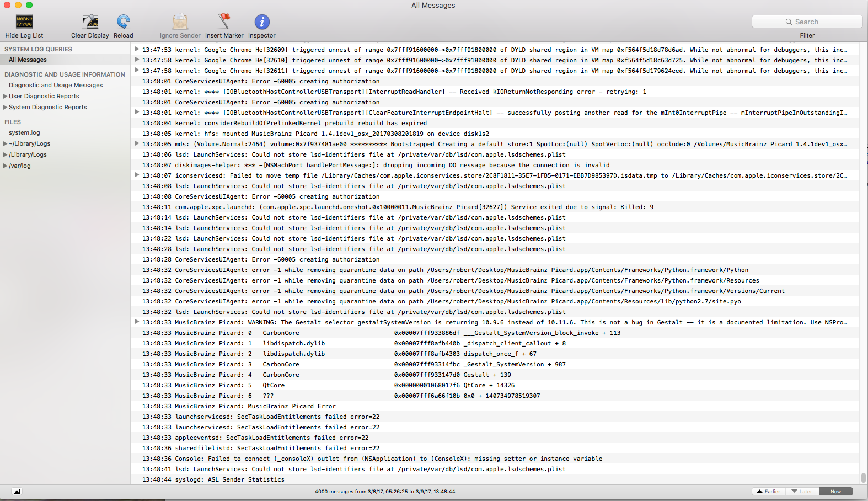Screen dimensions: 868x501
Task: Select kernel considerRebuildOfPrelinkedKernel row
Action: click(495, 123)
